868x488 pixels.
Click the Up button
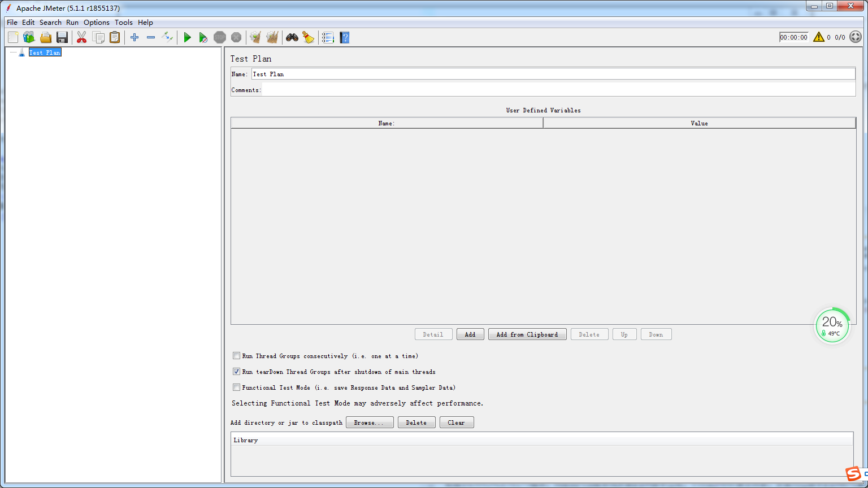624,334
